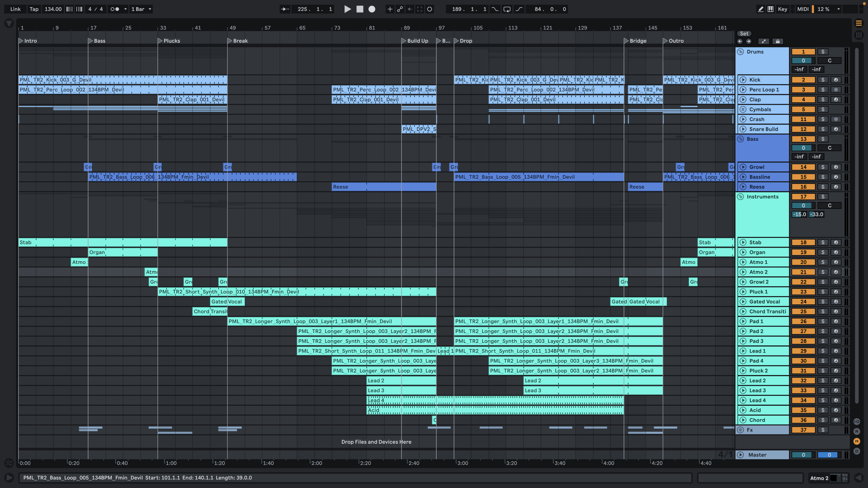Go to next locator arrow
Screen dimensions: 868x488
749,41
